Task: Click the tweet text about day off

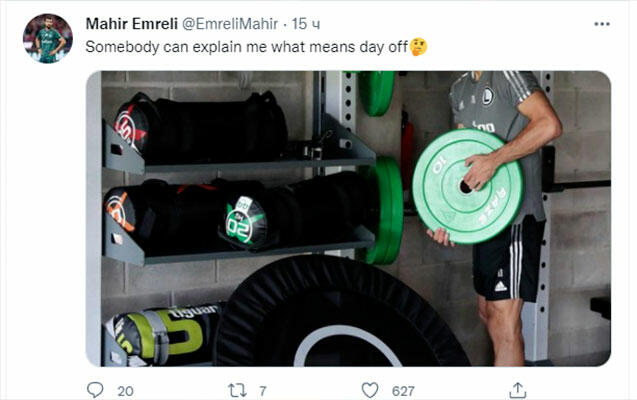Action: pyautogui.click(x=247, y=47)
